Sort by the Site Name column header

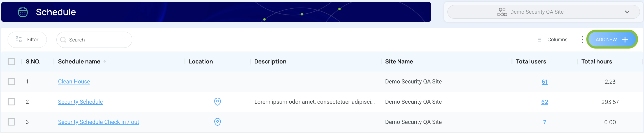point(399,61)
